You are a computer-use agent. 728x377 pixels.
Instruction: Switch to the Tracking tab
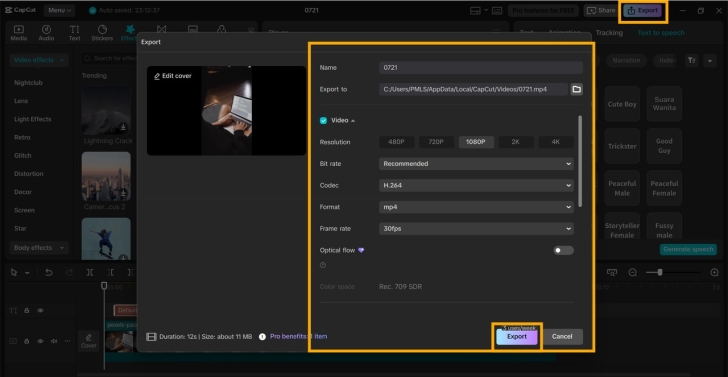coord(609,32)
